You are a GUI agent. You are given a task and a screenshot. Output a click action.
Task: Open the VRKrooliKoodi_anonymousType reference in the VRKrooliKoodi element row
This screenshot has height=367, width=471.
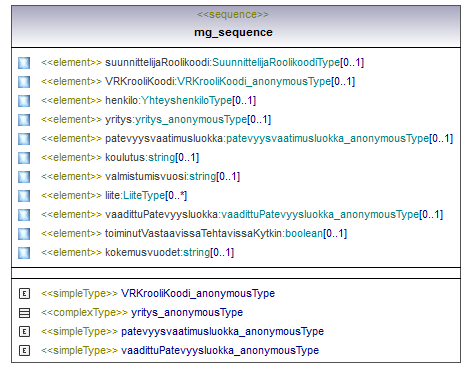254,82
